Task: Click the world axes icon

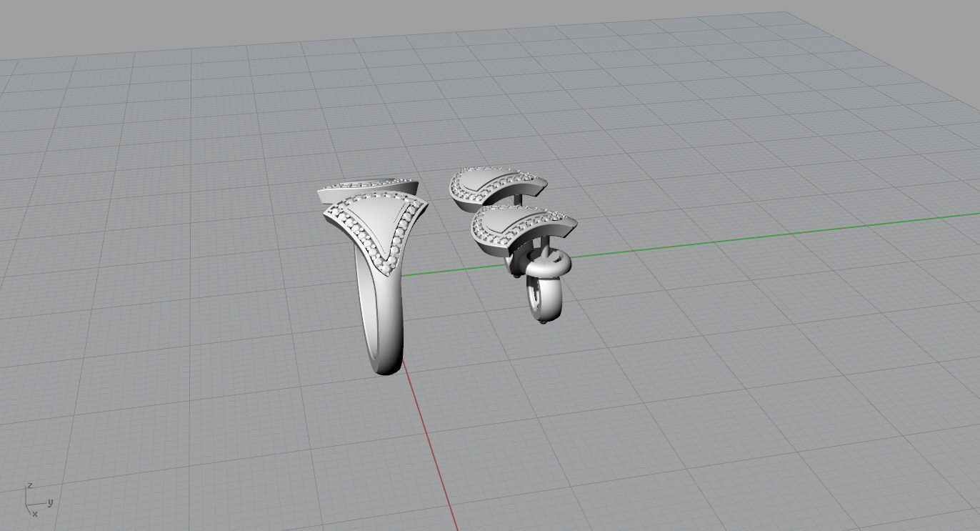Action: pos(39,501)
